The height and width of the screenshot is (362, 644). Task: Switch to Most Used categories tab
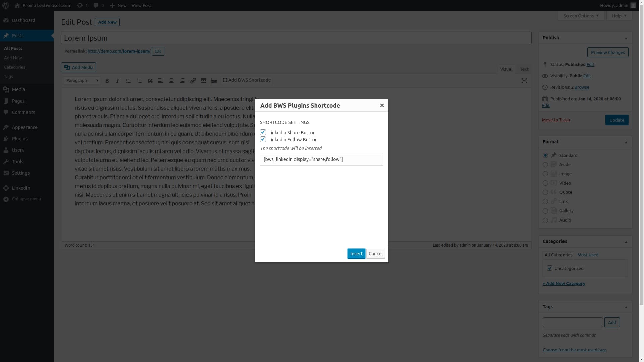tap(588, 255)
